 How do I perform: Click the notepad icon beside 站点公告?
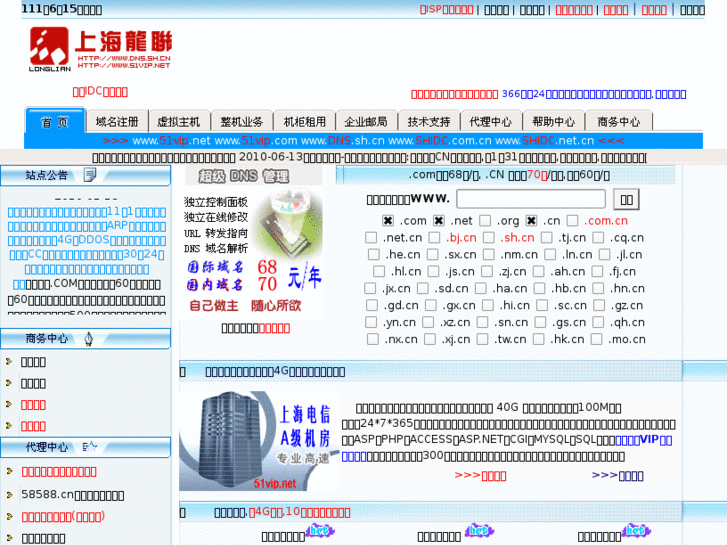click(x=89, y=175)
